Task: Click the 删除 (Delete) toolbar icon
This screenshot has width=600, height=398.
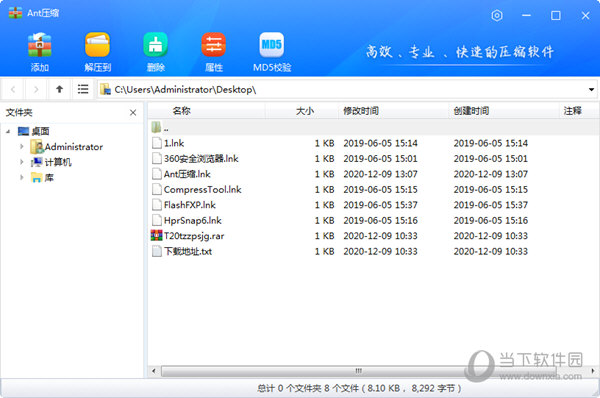Action: 155,45
